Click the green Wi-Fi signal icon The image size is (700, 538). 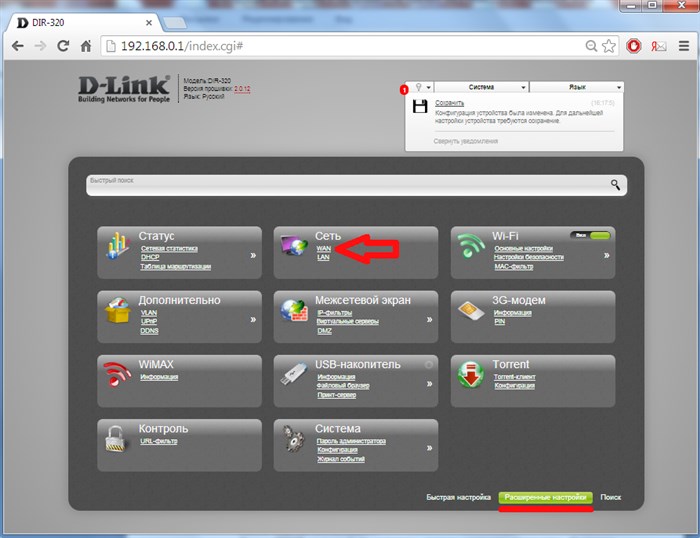tap(471, 246)
